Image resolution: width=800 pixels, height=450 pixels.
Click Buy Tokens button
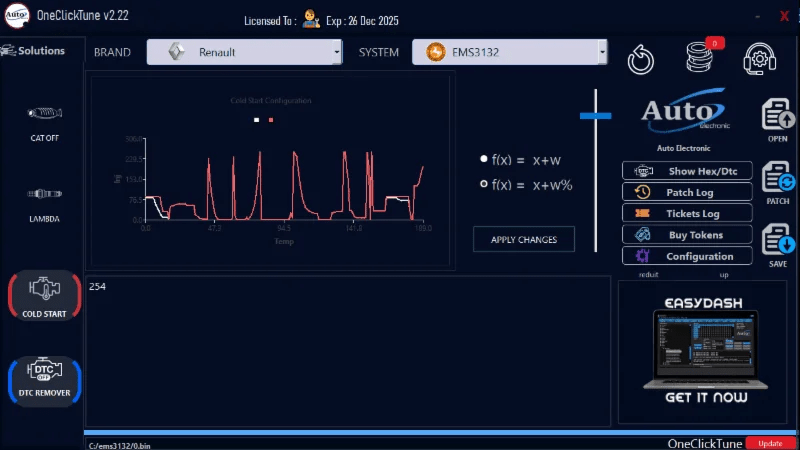[x=687, y=235]
